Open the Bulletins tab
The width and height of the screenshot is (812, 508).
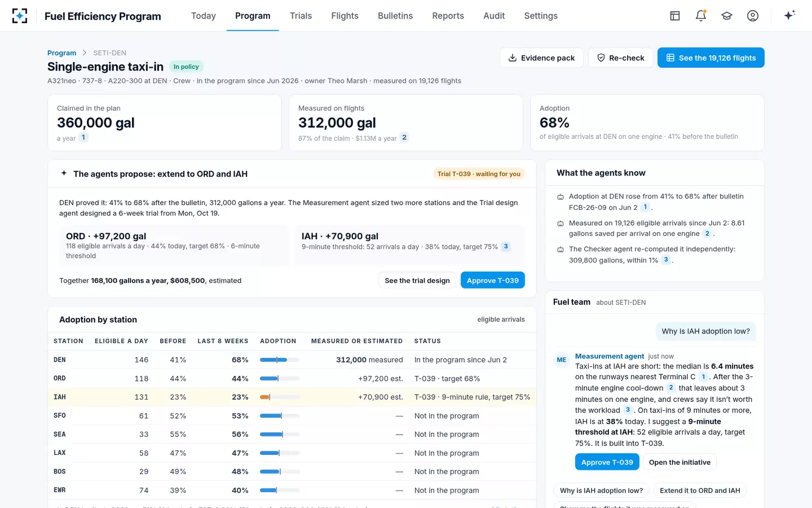click(x=395, y=16)
